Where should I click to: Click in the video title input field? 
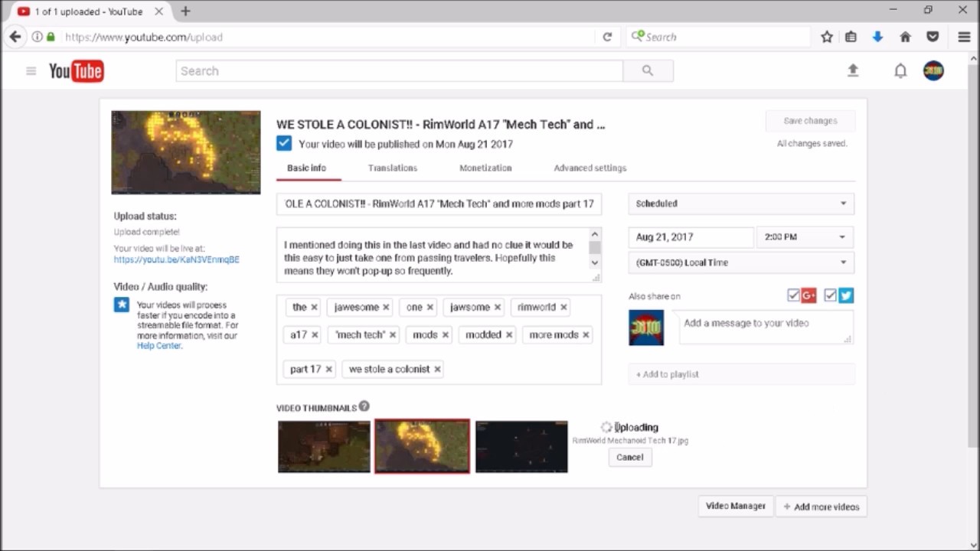(439, 204)
